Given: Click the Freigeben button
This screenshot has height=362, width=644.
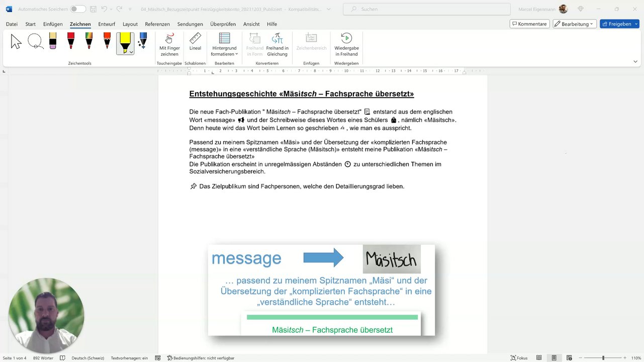Looking at the screenshot, I should (619, 24).
